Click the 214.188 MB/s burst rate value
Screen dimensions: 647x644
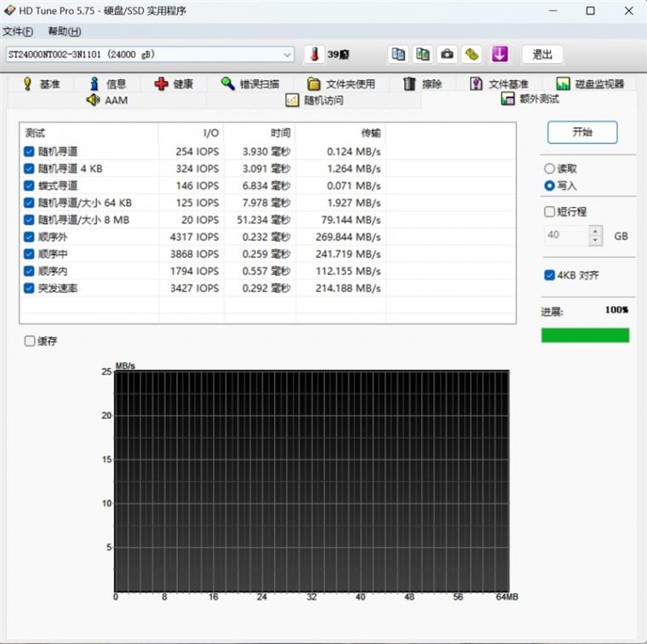(348, 288)
